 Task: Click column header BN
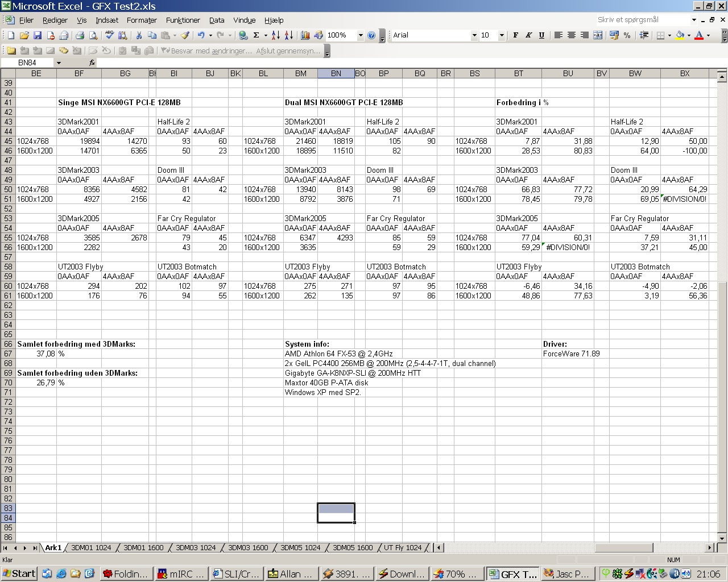[x=336, y=73]
